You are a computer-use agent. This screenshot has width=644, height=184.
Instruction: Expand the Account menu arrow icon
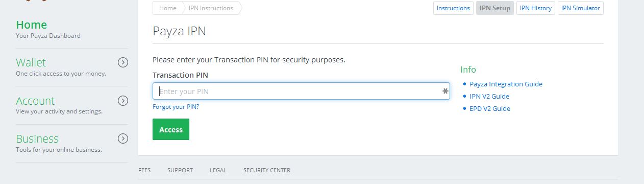tap(122, 101)
